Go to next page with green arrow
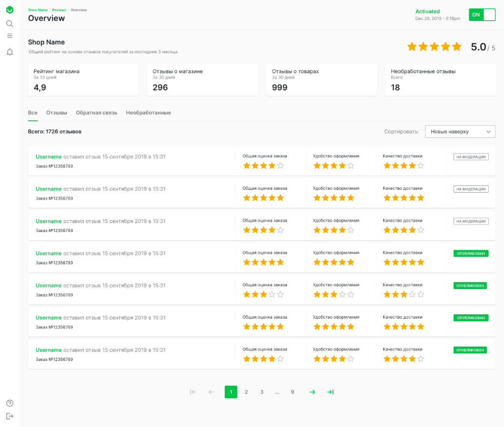This screenshot has width=504, height=427. tap(312, 392)
